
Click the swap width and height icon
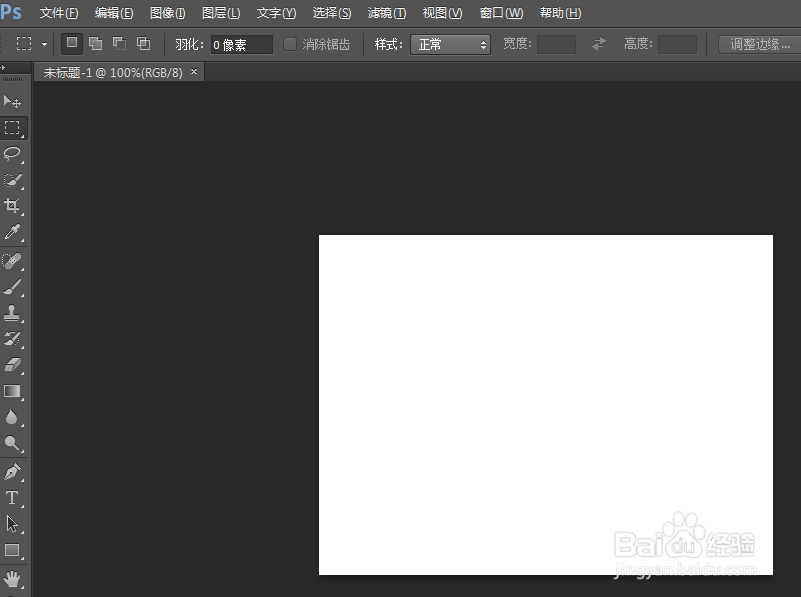coord(599,44)
